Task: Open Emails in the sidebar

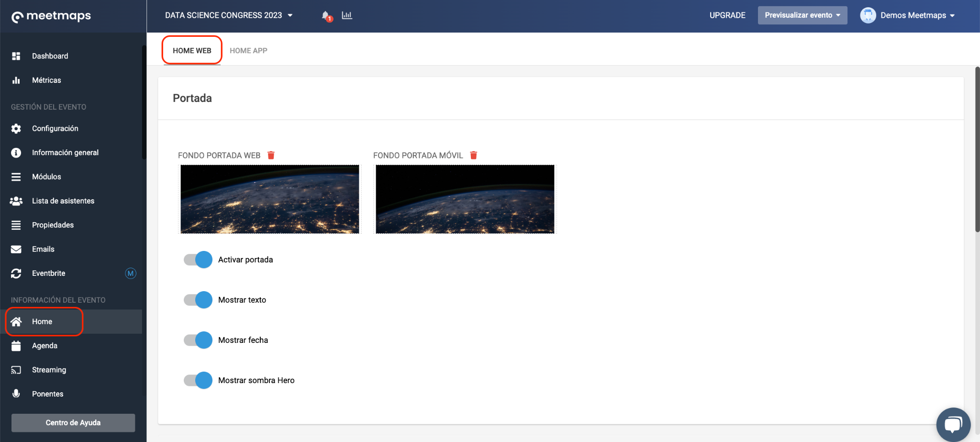Action: [x=71, y=249]
